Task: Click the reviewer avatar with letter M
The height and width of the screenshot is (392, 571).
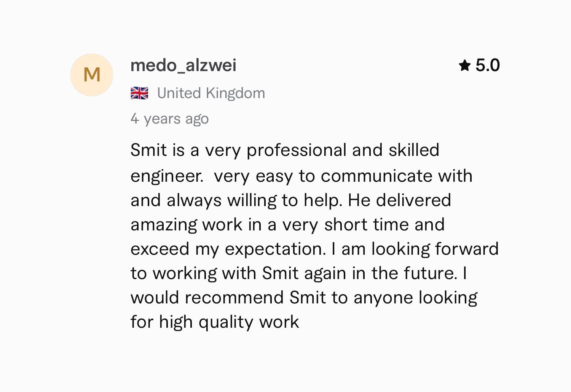Action: tap(92, 75)
